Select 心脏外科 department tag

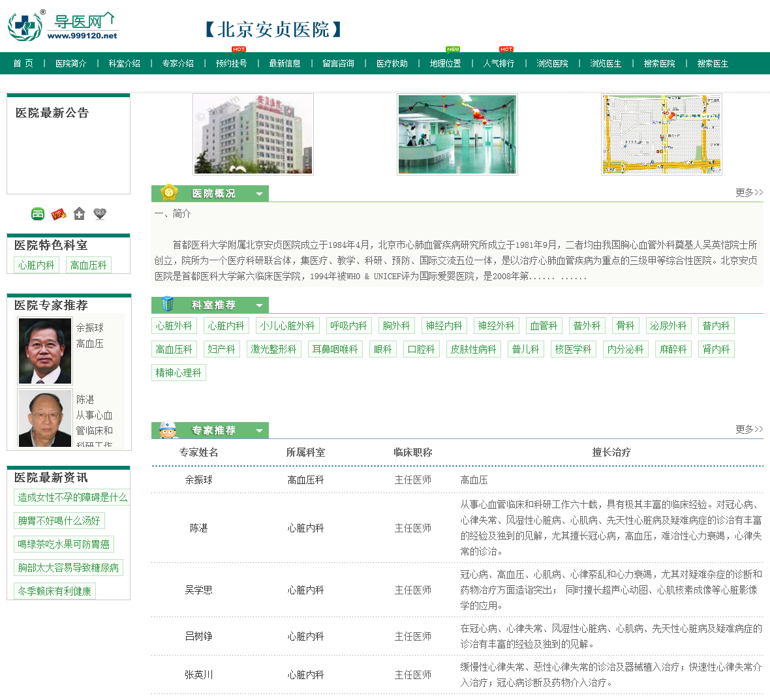click(174, 326)
